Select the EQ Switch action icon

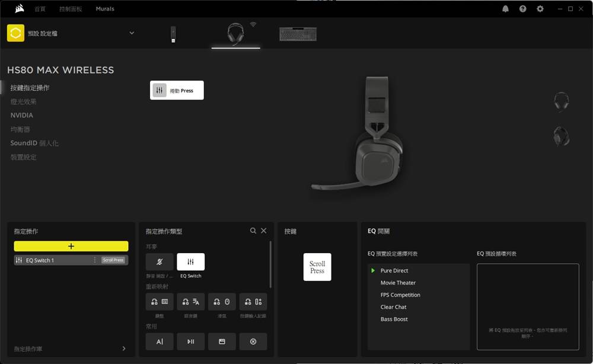point(190,261)
